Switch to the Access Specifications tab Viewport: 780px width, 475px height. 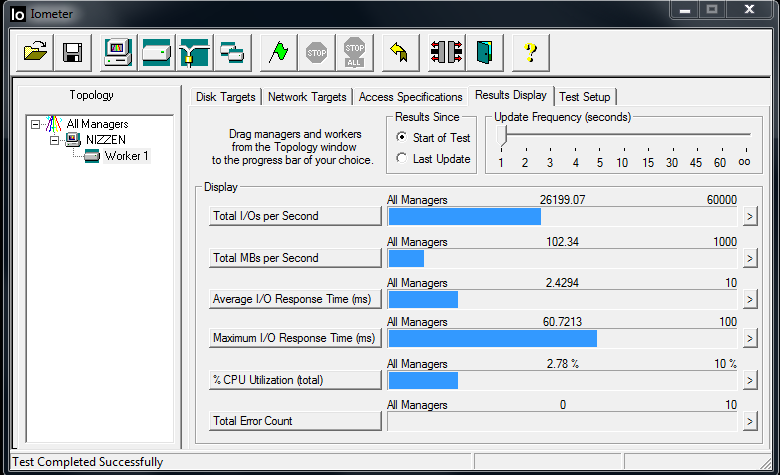(x=410, y=97)
